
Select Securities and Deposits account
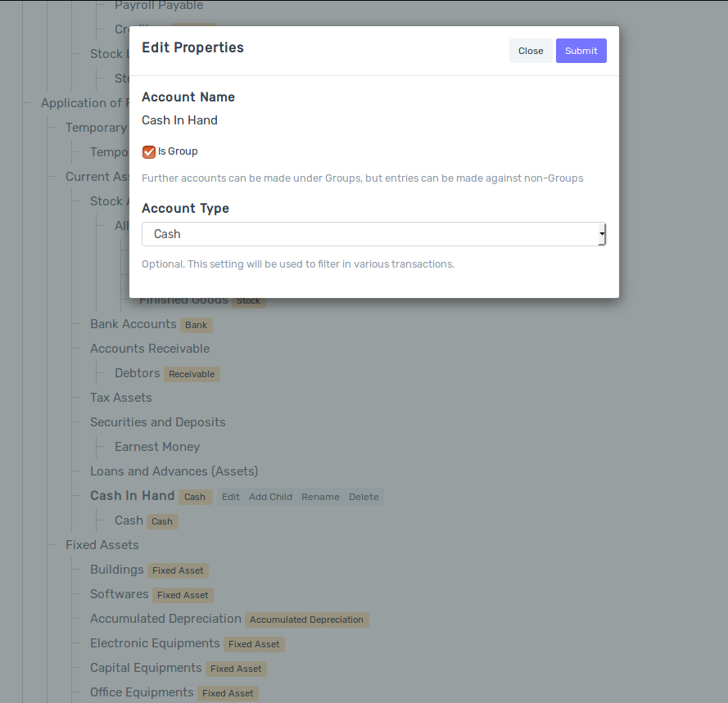click(157, 422)
